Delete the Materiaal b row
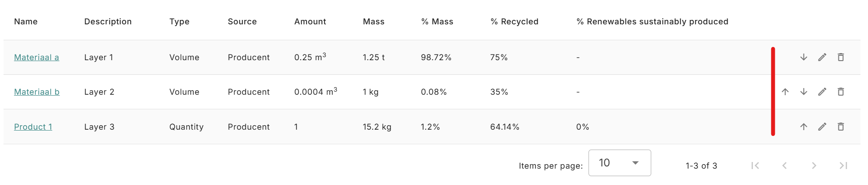The height and width of the screenshot is (185, 868). pyautogui.click(x=841, y=92)
